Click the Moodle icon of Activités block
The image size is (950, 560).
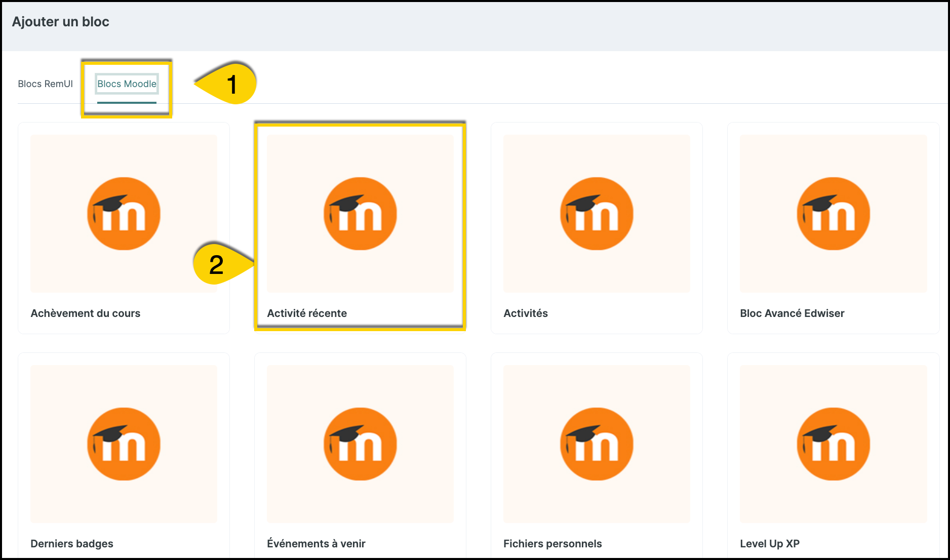597,214
